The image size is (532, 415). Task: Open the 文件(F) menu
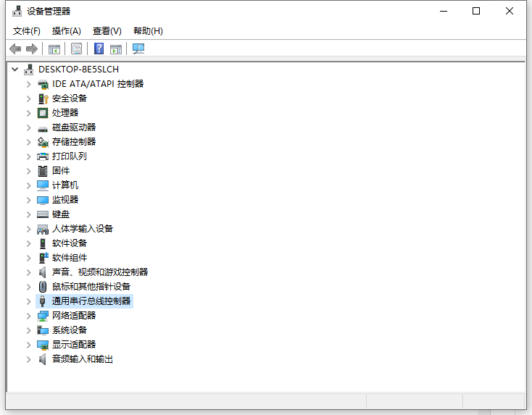pos(27,30)
